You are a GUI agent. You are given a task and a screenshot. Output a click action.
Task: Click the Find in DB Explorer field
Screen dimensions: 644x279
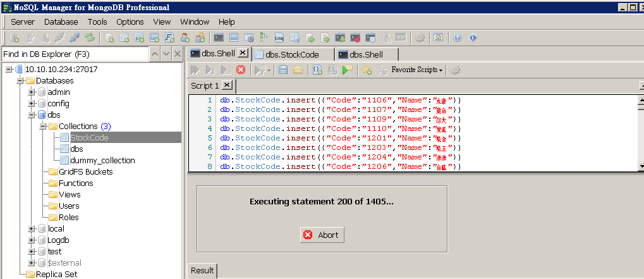click(75, 54)
